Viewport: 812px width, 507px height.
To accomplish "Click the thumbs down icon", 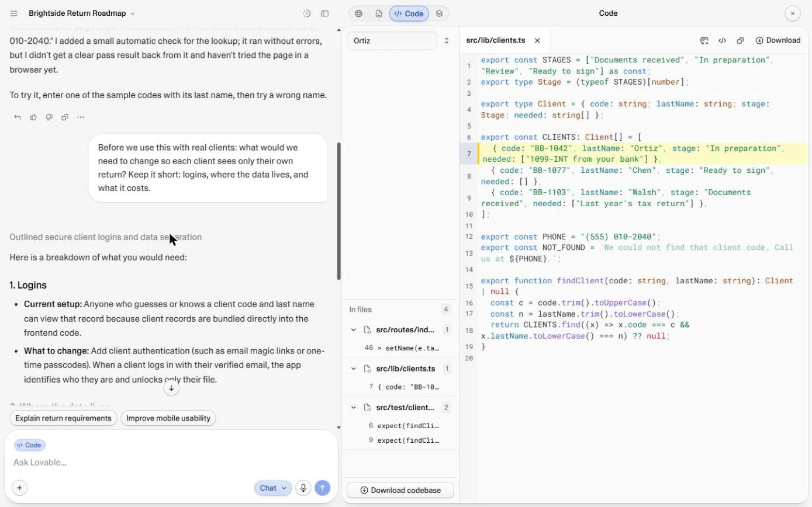I will (x=49, y=117).
